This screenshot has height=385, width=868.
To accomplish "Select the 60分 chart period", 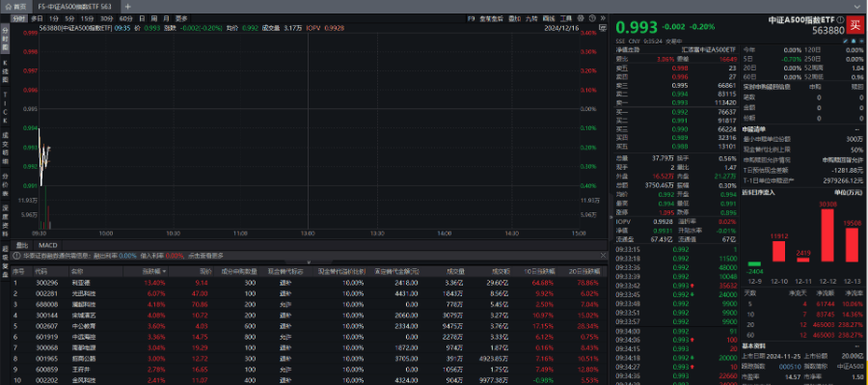I will pyautogui.click(x=125, y=18).
